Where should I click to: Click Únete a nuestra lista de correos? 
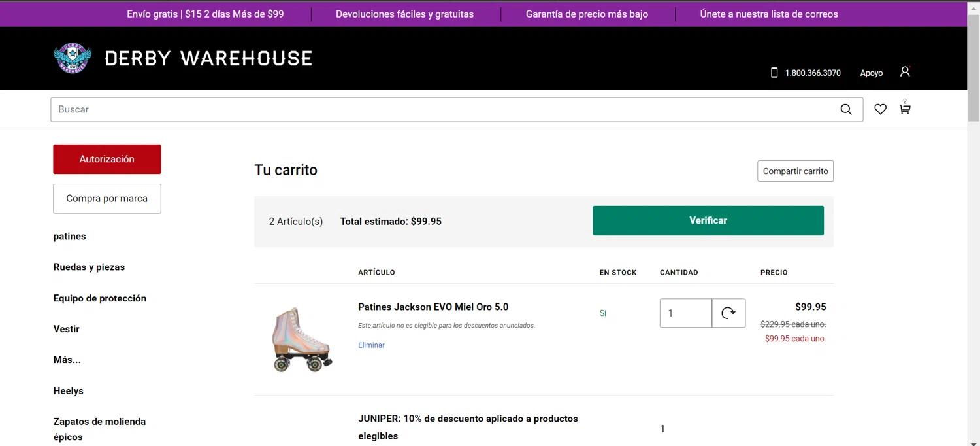coord(769,14)
